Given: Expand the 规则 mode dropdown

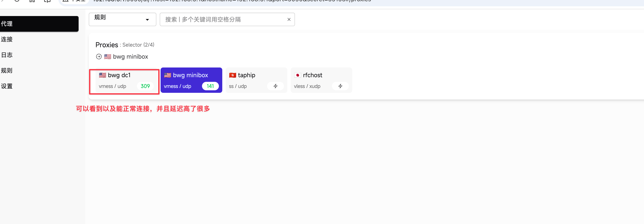Looking at the screenshot, I should pyautogui.click(x=122, y=19).
